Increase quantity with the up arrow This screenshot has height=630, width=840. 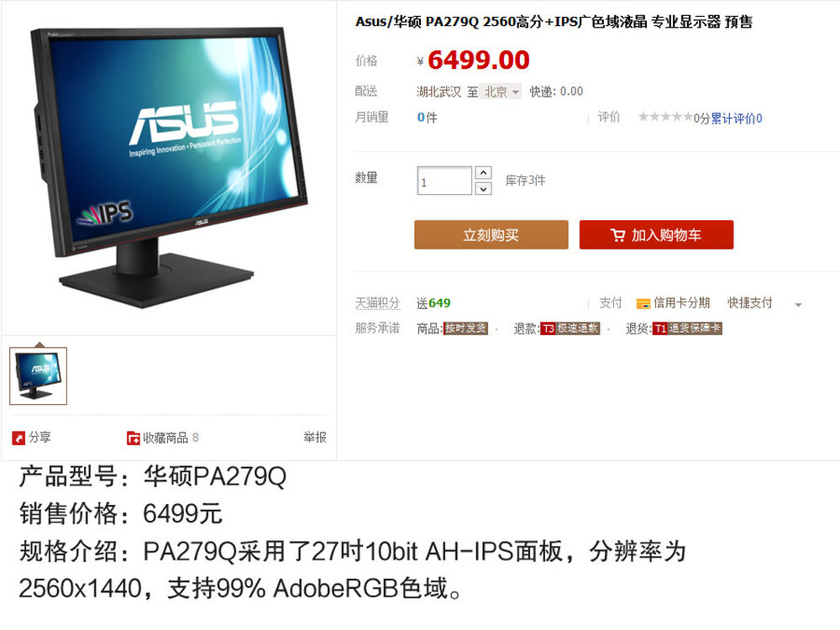(483, 172)
